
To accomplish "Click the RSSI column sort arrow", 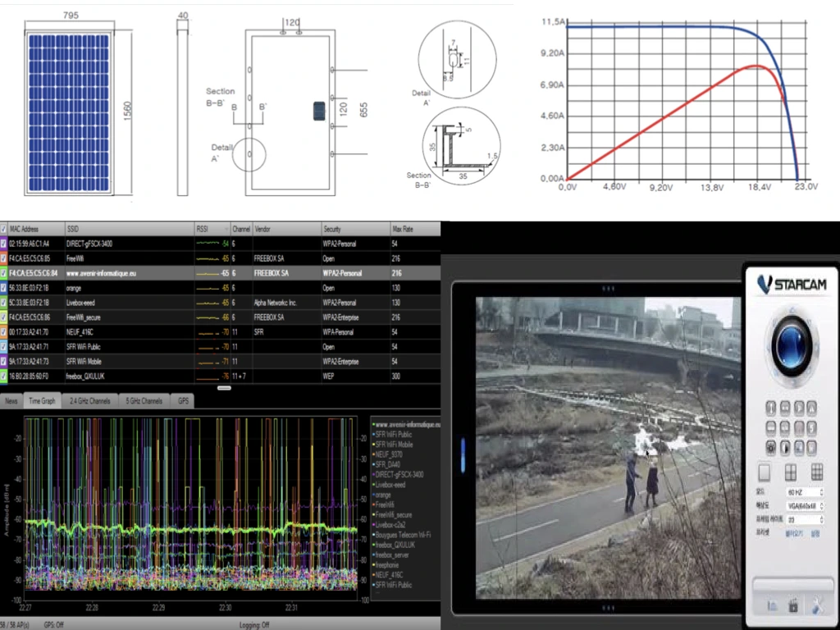I will pos(225,230).
